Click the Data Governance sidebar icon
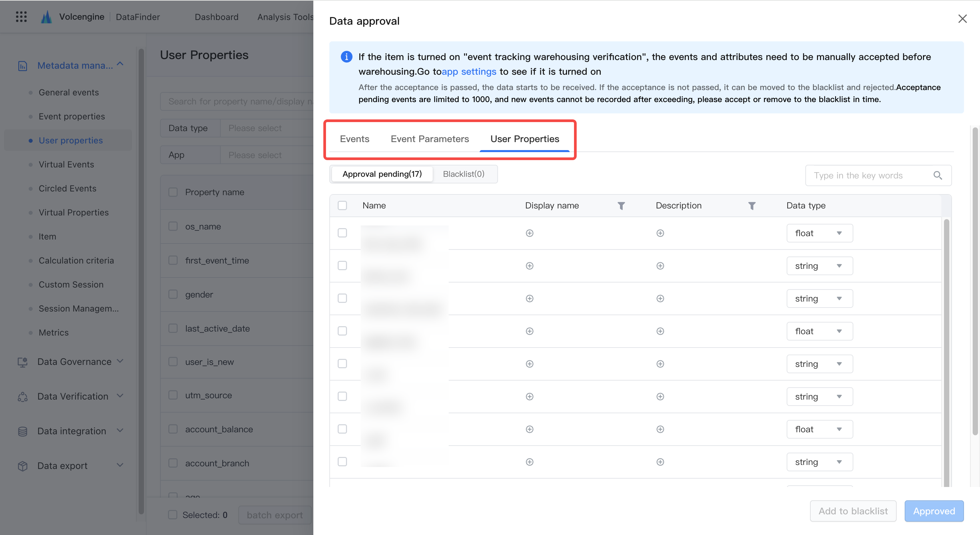The width and height of the screenshot is (980, 535). pyautogui.click(x=22, y=362)
